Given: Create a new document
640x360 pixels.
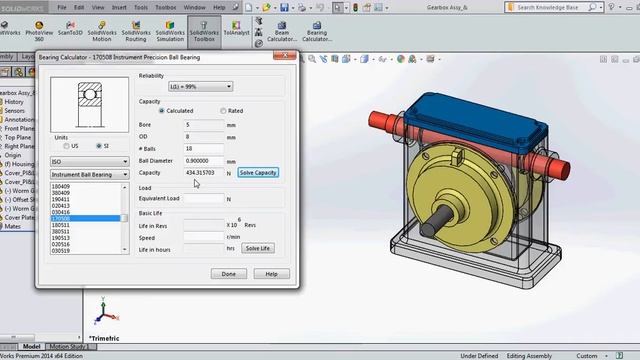Looking at the screenshot, I should pos(249,7).
